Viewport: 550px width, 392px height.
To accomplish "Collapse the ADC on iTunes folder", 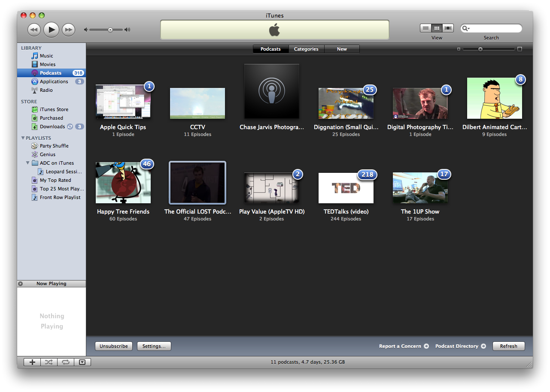I will click(x=28, y=163).
